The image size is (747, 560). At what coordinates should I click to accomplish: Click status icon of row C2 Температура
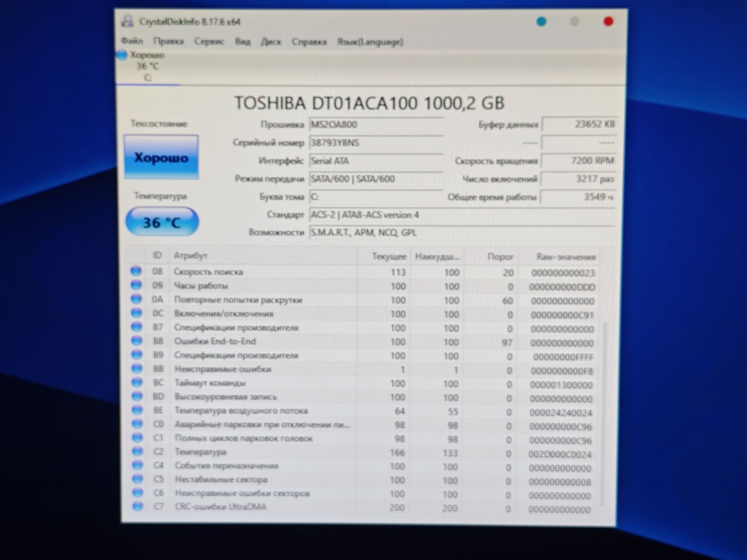pyautogui.click(x=137, y=451)
